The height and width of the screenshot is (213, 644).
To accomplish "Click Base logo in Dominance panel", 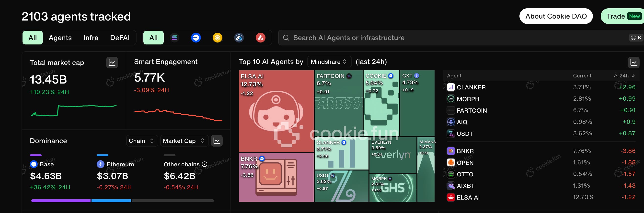I will tap(34, 164).
